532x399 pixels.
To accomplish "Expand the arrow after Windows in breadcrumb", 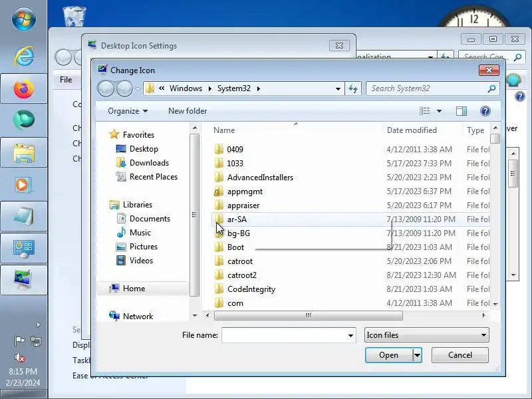I will tap(210, 88).
